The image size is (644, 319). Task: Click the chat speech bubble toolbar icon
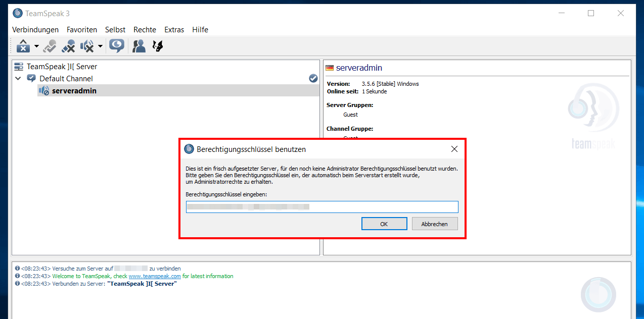pyautogui.click(x=117, y=46)
